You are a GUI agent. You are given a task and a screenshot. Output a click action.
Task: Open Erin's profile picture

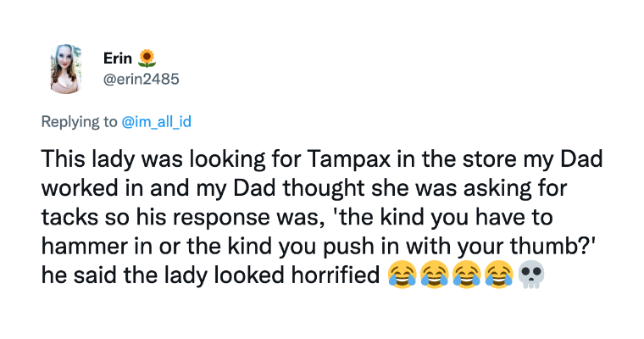[x=66, y=69]
